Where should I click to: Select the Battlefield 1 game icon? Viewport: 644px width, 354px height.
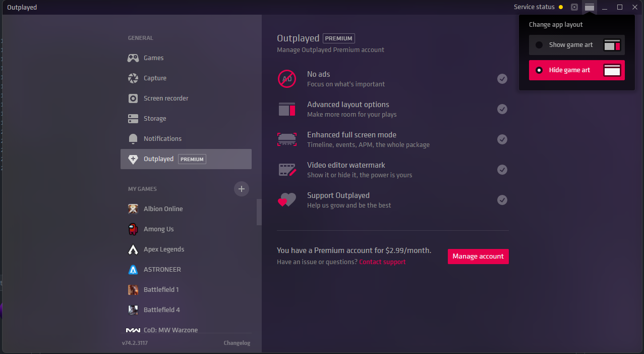(x=133, y=290)
